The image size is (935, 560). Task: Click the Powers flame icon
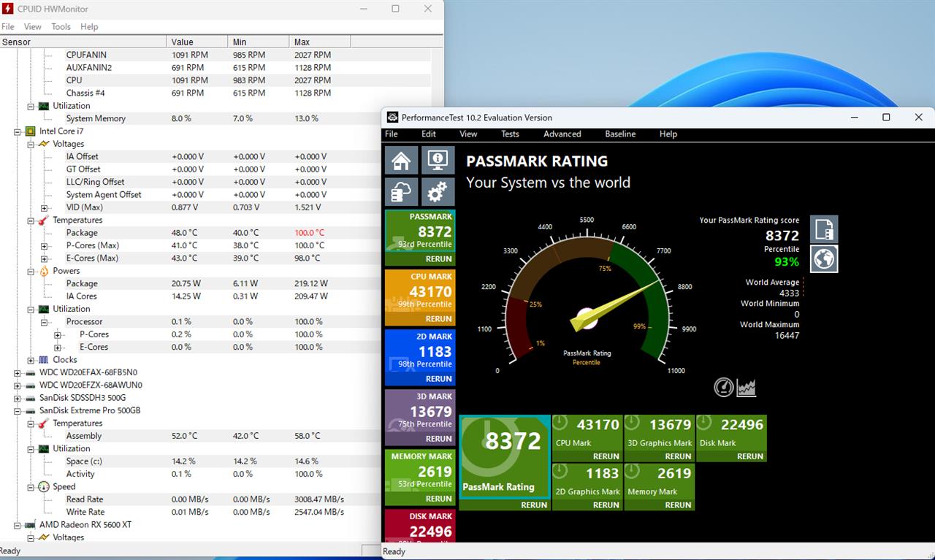(x=43, y=271)
